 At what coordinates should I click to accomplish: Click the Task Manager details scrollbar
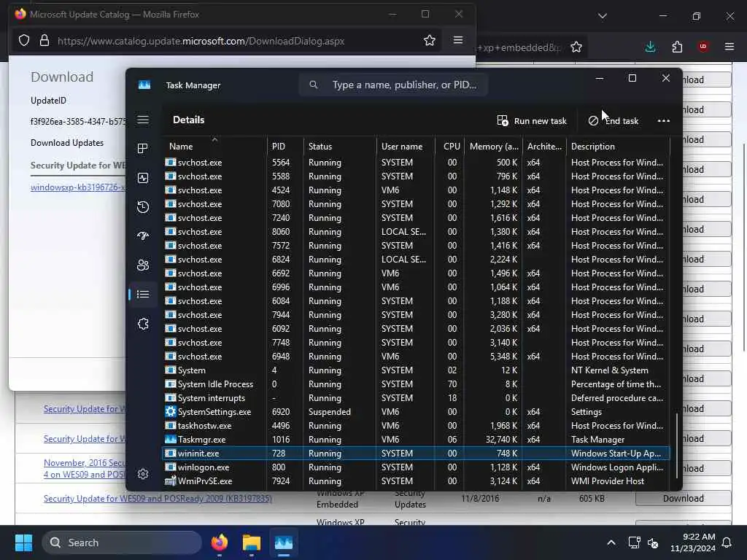coord(676,446)
